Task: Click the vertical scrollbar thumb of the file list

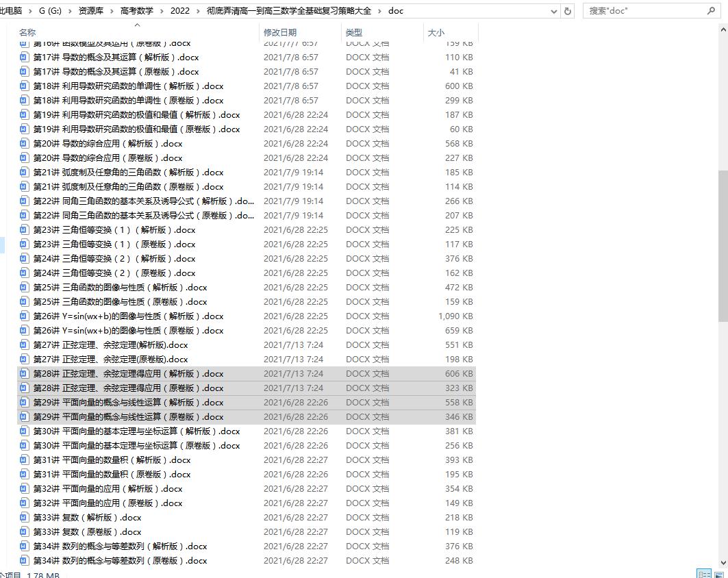Action: [723, 246]
